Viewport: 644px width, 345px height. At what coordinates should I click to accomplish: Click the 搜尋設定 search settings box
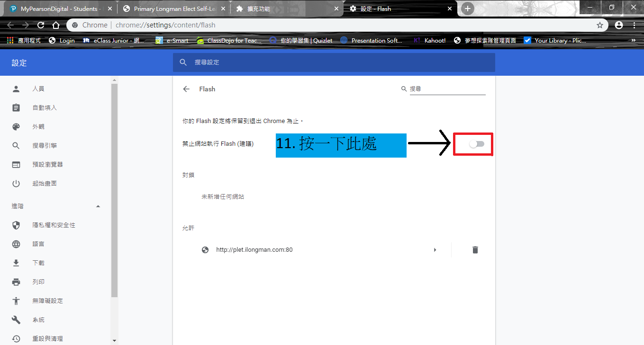[x=334, y=62]
